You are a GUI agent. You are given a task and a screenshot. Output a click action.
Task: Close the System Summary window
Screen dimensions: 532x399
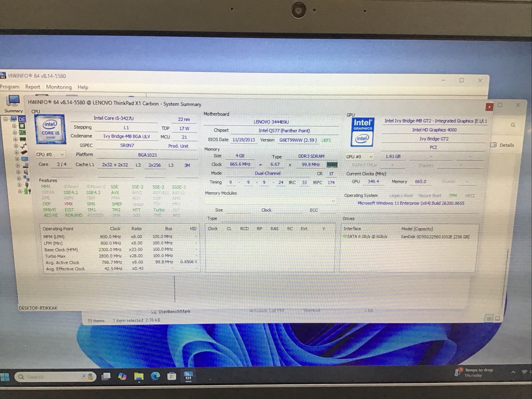(489, 107)
